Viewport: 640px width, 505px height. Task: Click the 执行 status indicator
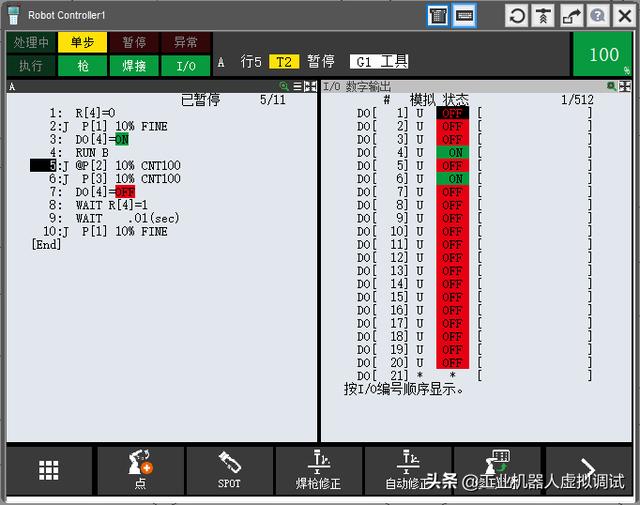[31, 65]
